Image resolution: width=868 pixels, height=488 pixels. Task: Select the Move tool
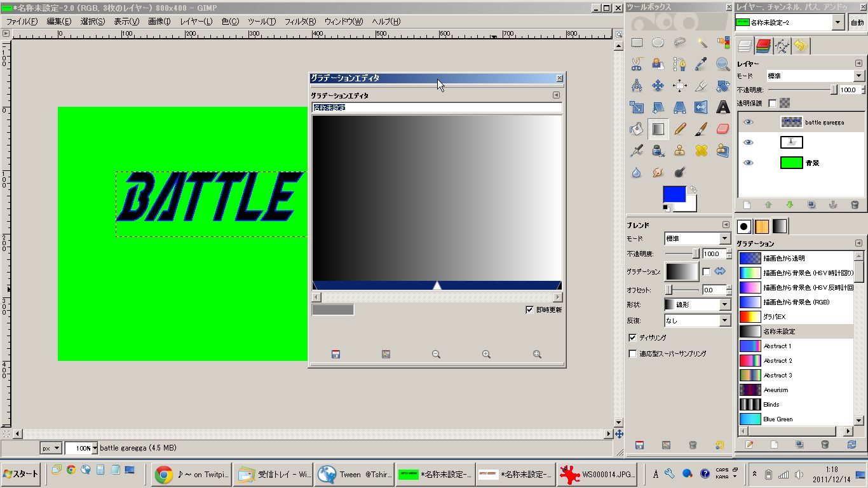658,86
